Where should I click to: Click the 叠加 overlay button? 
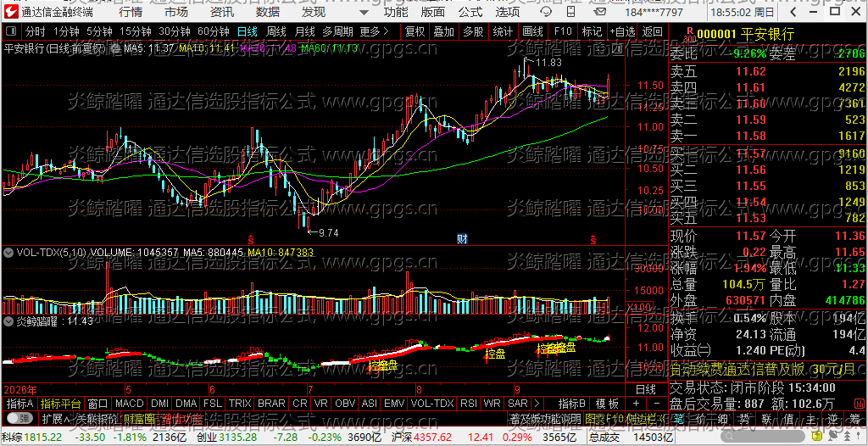444,31
